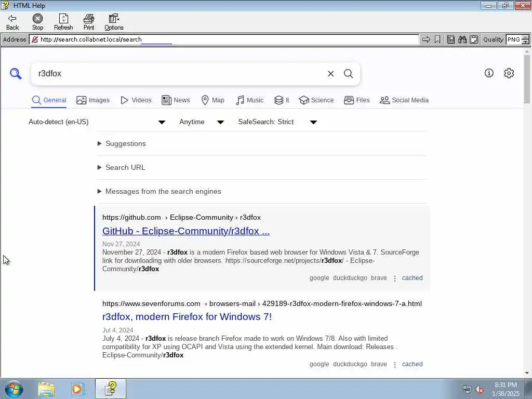Screen dimensions: 532x399
Task: Click HTML Help taskbar button
Action: tap(111, 389)
